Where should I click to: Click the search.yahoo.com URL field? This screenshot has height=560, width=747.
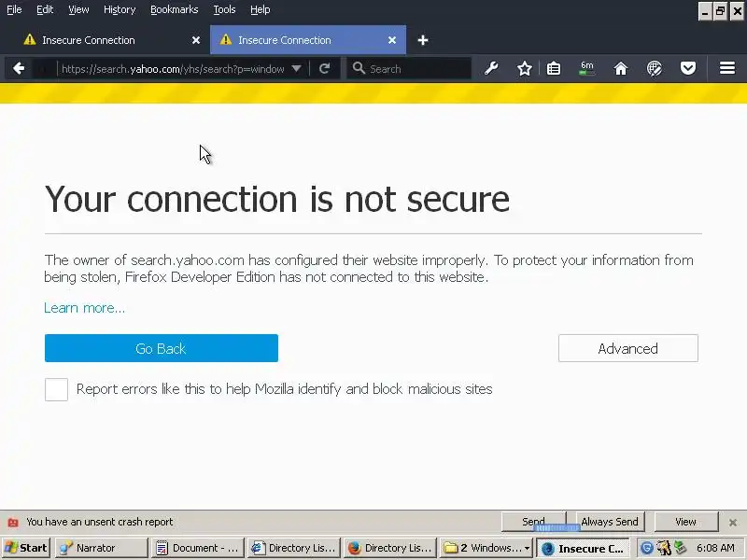click(x=173, y=68)
